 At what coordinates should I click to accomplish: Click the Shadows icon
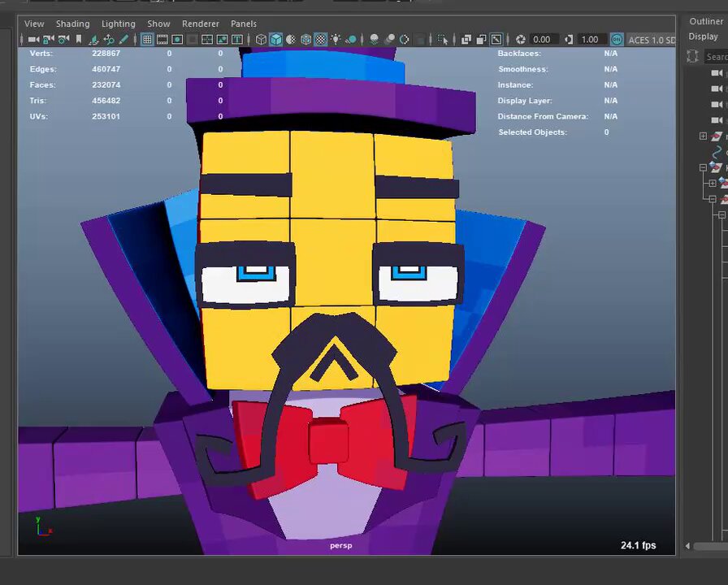pos(351,40)
